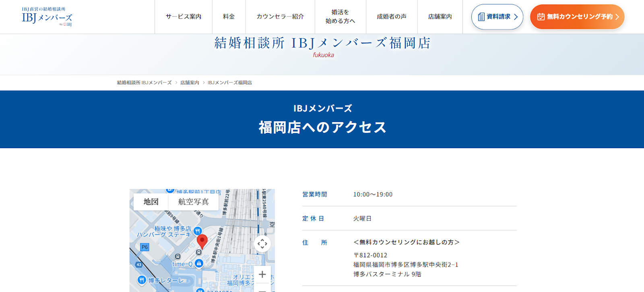
Task: Click the 住所 label
Action: (315, 242)
